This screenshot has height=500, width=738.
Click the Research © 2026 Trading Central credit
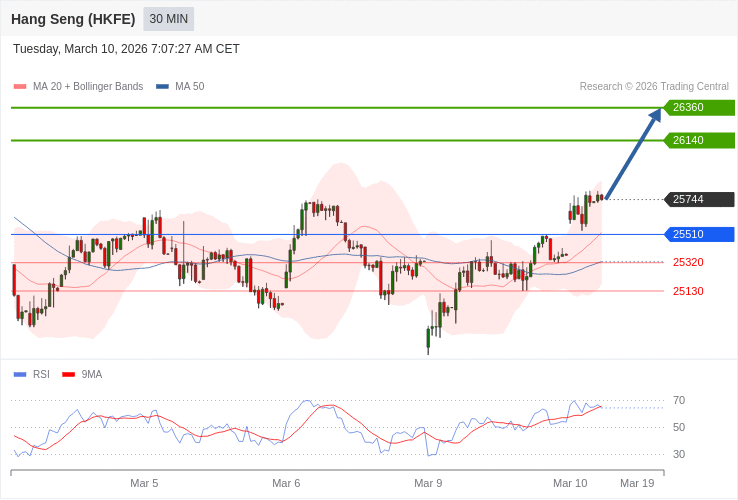click(x=654, y=87)
